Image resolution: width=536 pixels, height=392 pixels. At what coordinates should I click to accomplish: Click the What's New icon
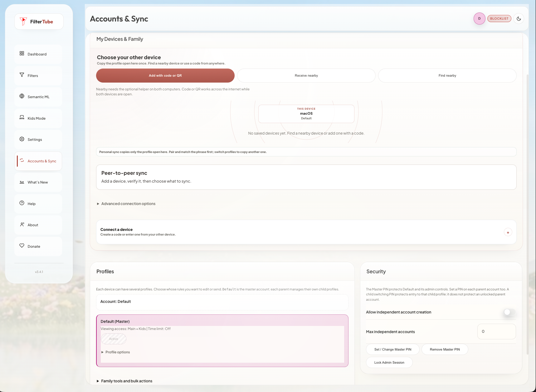click(22, 182)
